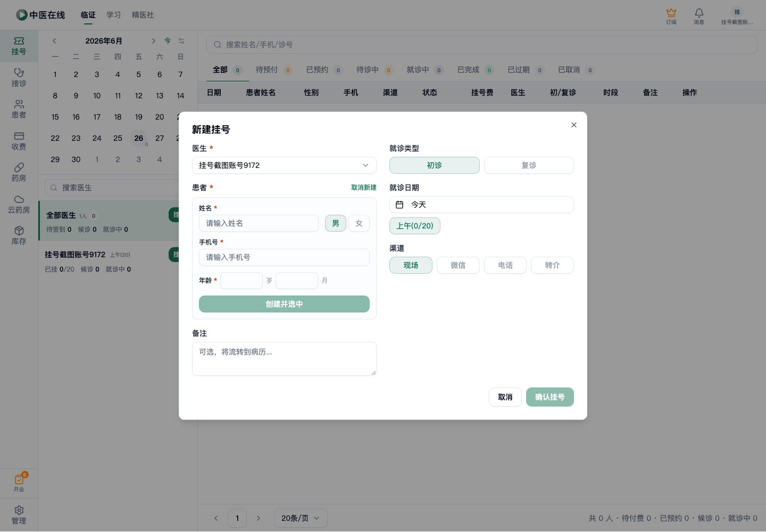Viewport: 766px width, 532px height.
Task: Focus 搜索姓名/手机/诊号 search box
Action: [481, 45]
